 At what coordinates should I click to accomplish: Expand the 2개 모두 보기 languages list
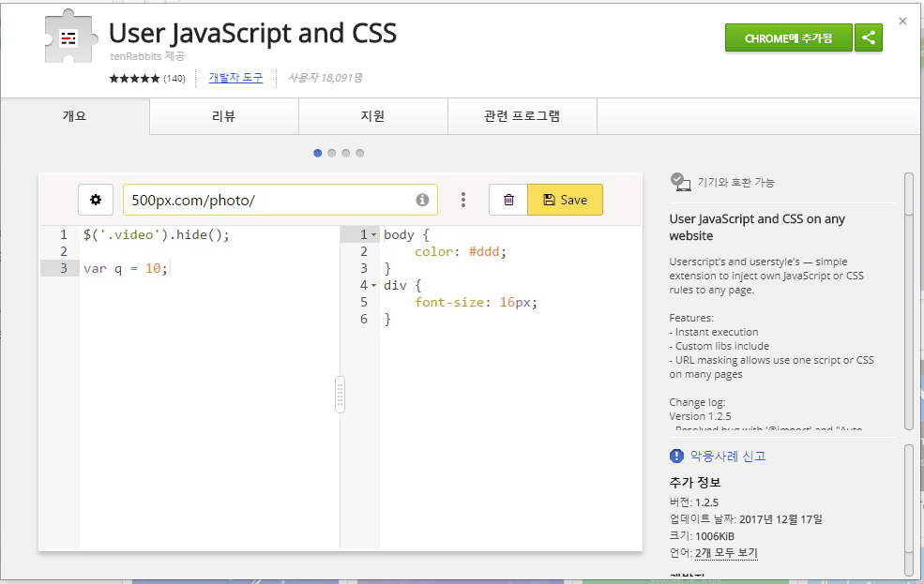click(x=726, y=553)
